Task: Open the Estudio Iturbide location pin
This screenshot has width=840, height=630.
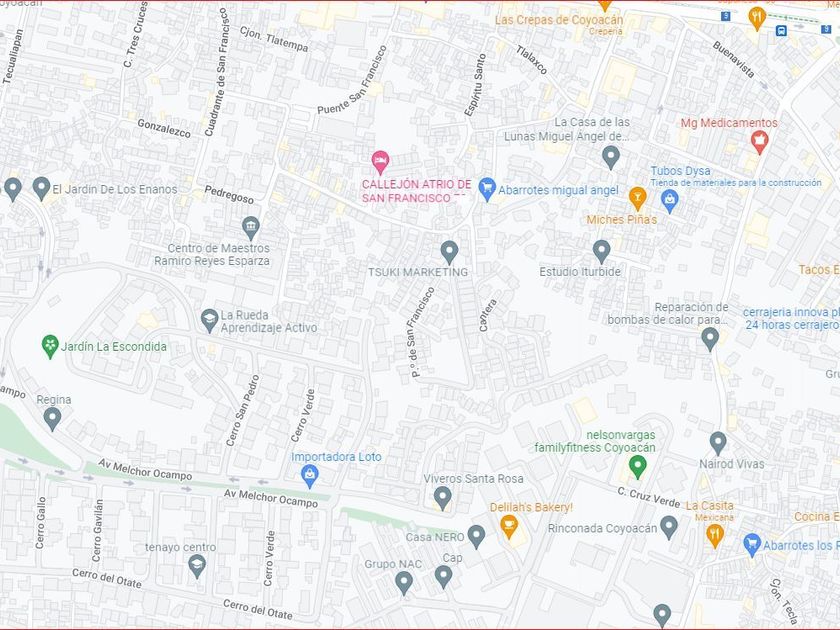Action: point(602,252)
